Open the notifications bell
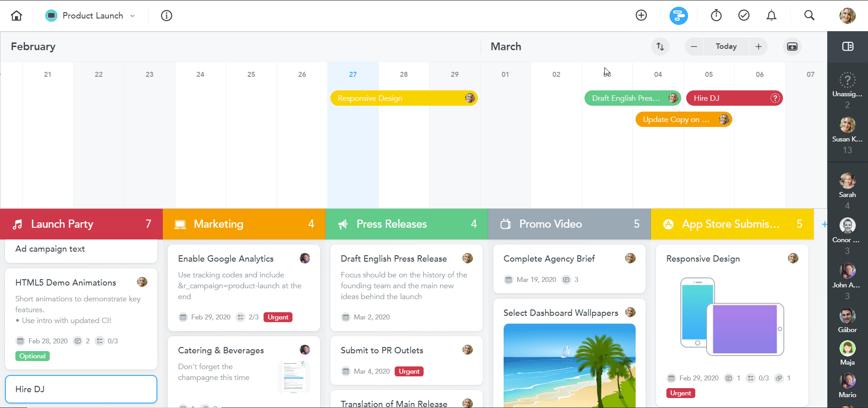Image resolution: width=868 pixels, height=408 pixels. 771,15
